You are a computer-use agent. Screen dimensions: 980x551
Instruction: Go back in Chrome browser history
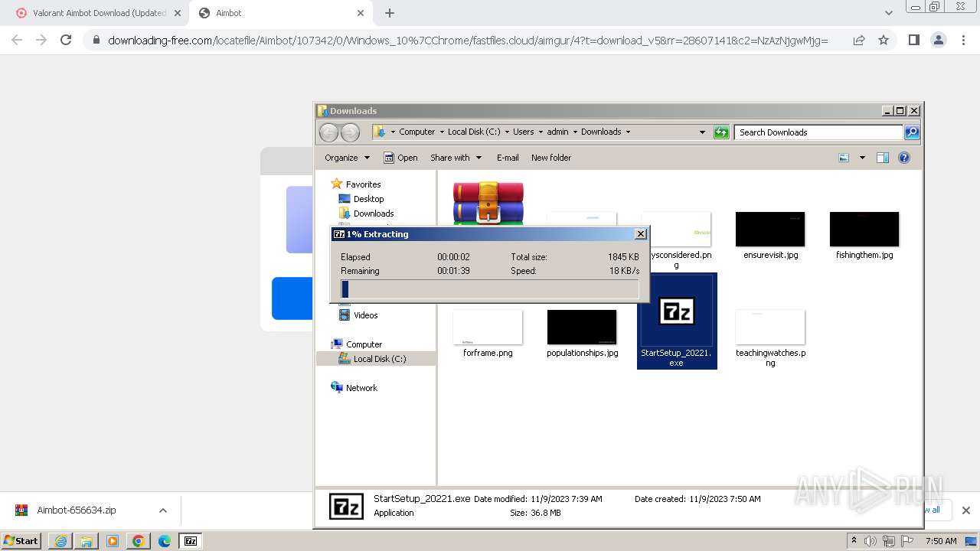point(17,40)
